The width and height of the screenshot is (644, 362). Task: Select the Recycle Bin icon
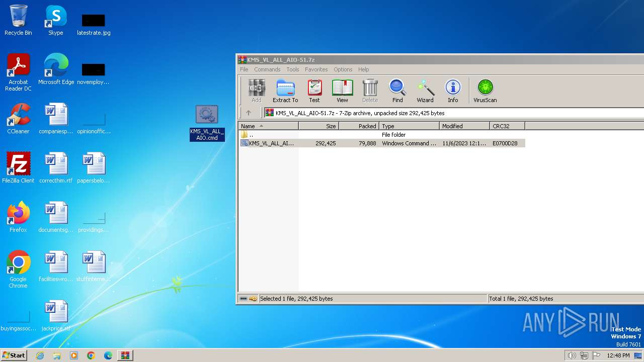coord(18,20)
